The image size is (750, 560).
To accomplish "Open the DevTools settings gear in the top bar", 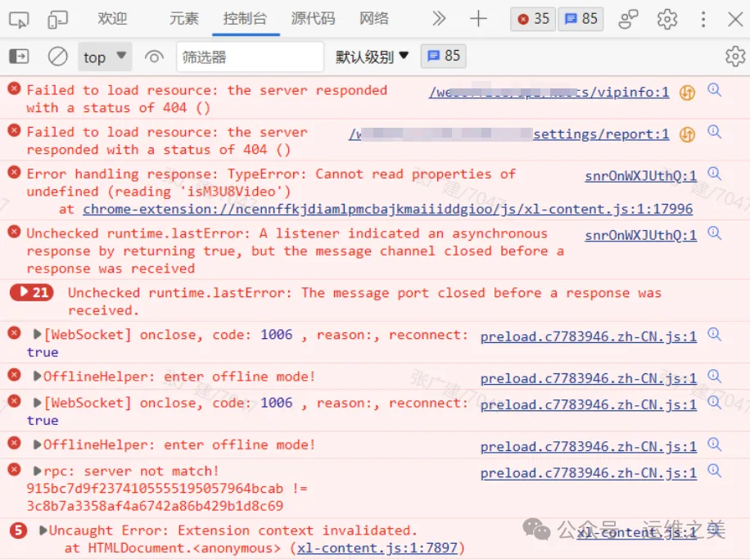I will tap(667, 19).
